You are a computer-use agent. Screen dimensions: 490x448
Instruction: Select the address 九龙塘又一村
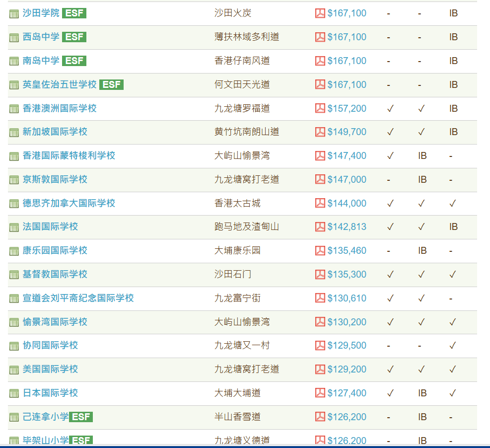(x=242, y=346)
